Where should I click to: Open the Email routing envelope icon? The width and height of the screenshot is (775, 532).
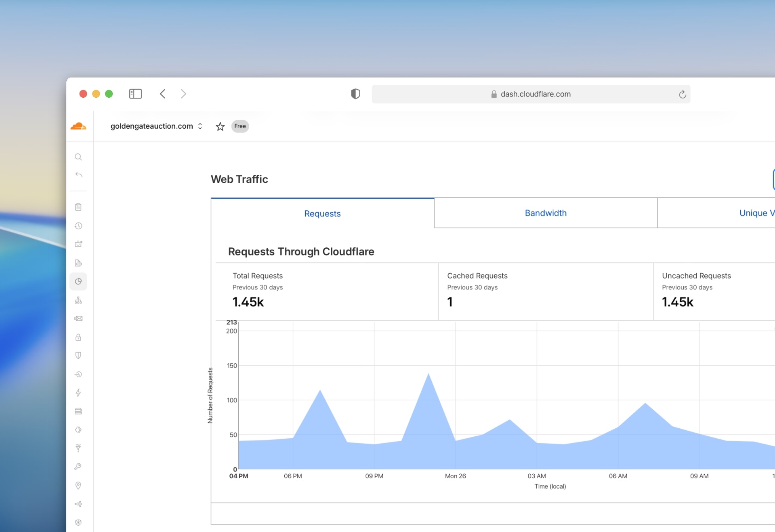pos(78,318)
